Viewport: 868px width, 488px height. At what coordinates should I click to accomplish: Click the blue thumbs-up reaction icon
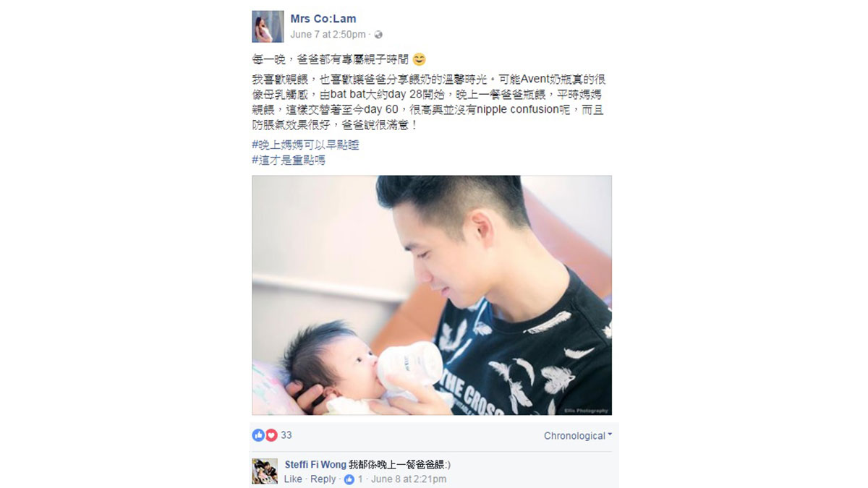[x=258, y=435]
